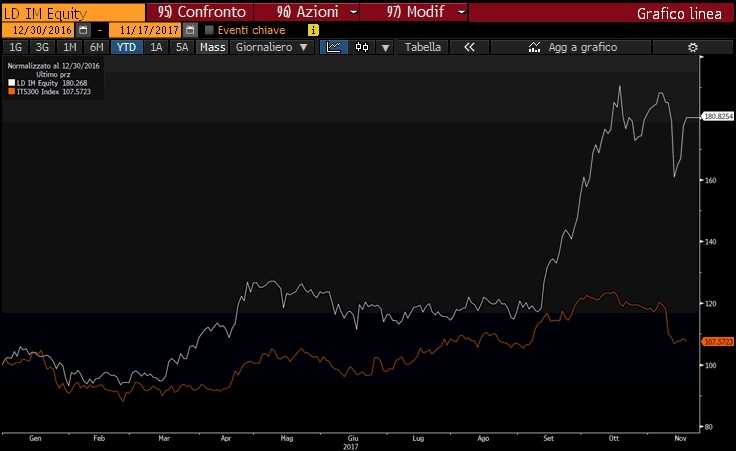Screen dimensions: 736x451
Task: Collapse panel with double chevron icon
Action: pyautogui.click(x=469, y=47)
